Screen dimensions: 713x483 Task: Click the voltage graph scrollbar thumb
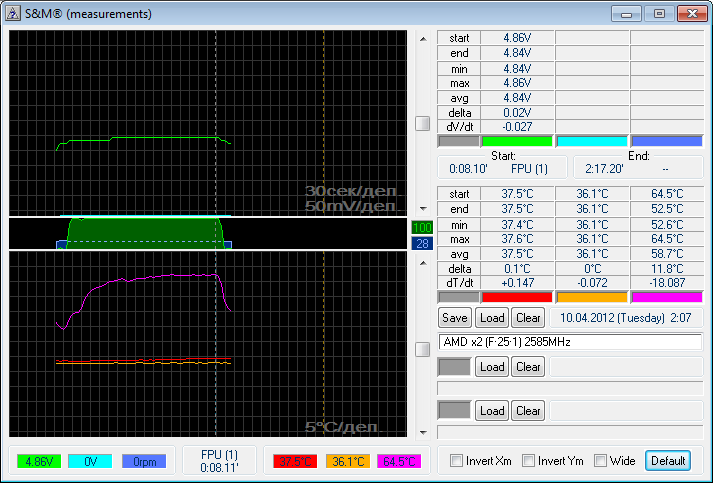tap(423, 123)
